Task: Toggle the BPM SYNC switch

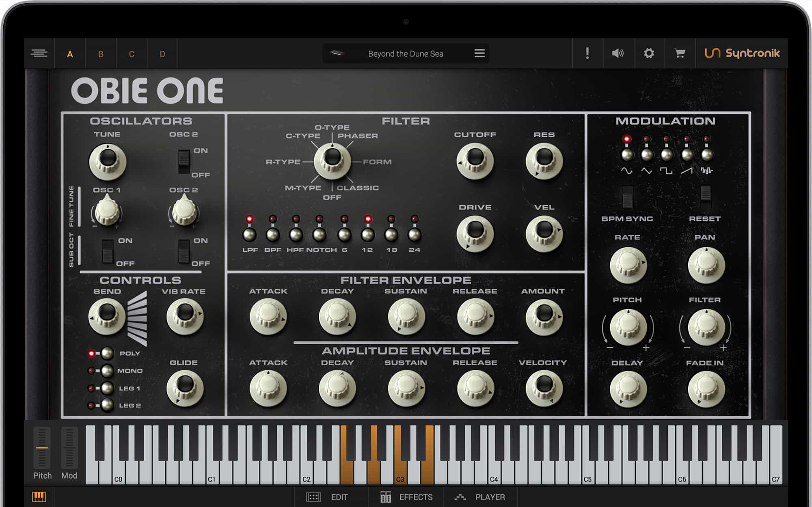Action: pyautogui.click(x=627, y=197)
